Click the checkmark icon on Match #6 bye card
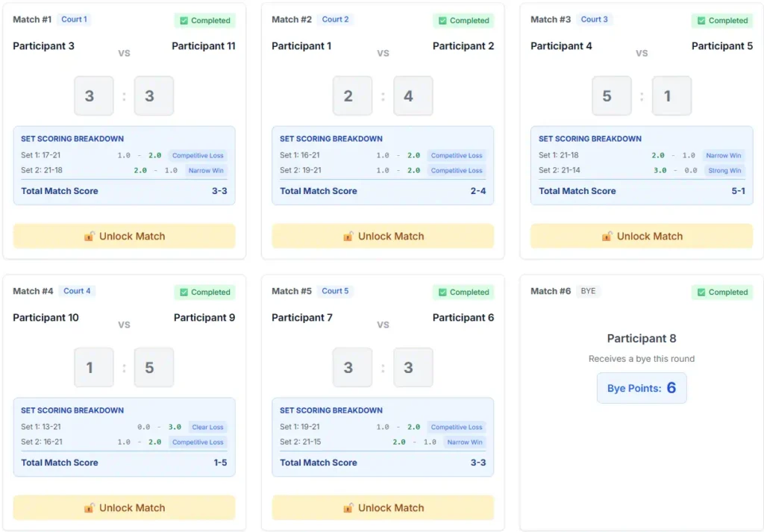The image size is (764, 532). point(701,292)
